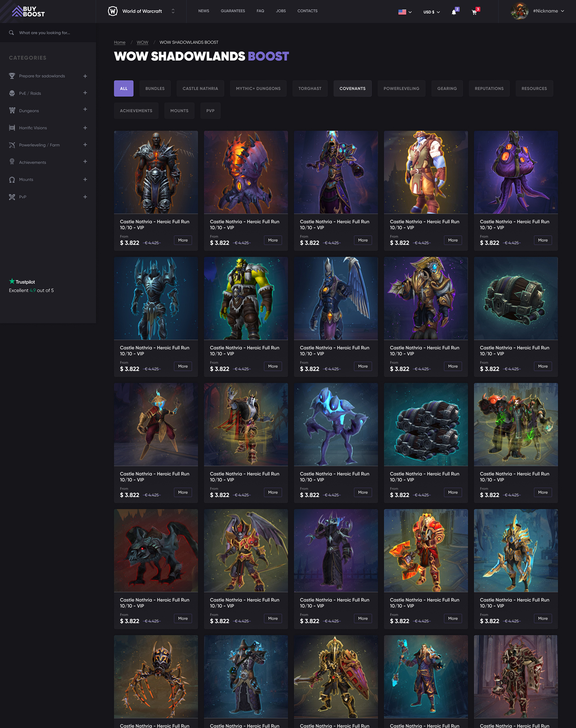576x728 pixels.
Task: Click the trophy icon beside Prepare for sadowlands
Action: tap(12, 76)
